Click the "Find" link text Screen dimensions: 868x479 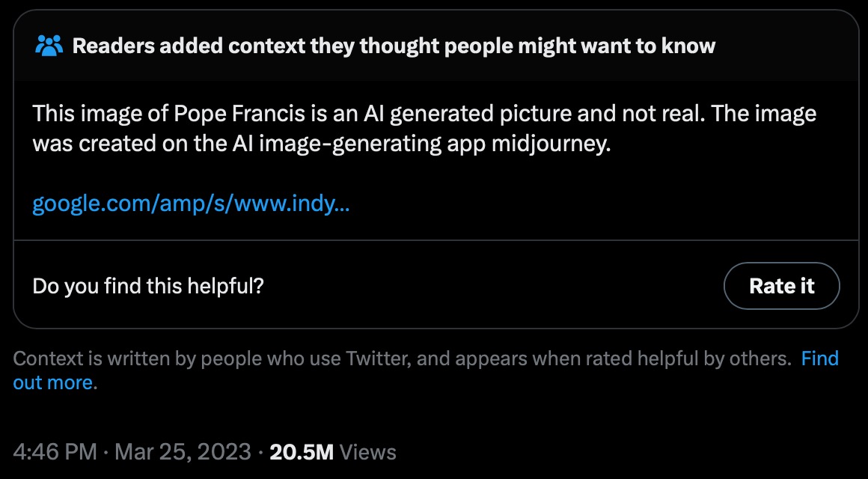[x=819, y=359]
